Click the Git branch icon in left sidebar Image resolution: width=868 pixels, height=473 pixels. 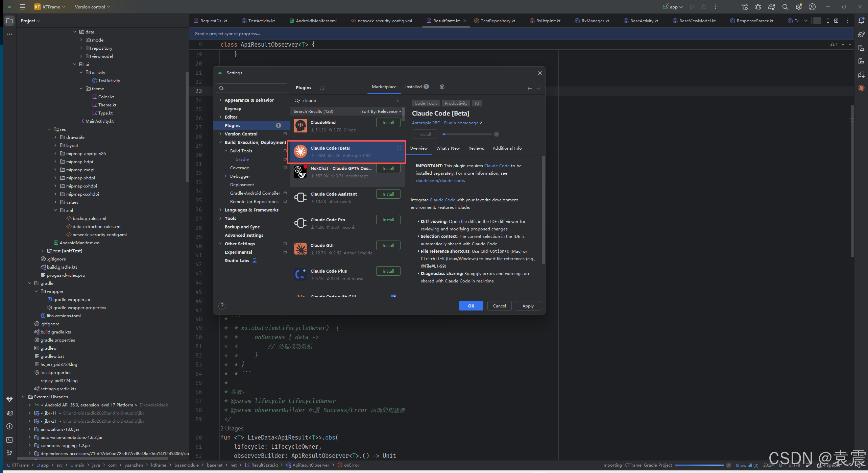pyautogui.click(x=9, y=453)
